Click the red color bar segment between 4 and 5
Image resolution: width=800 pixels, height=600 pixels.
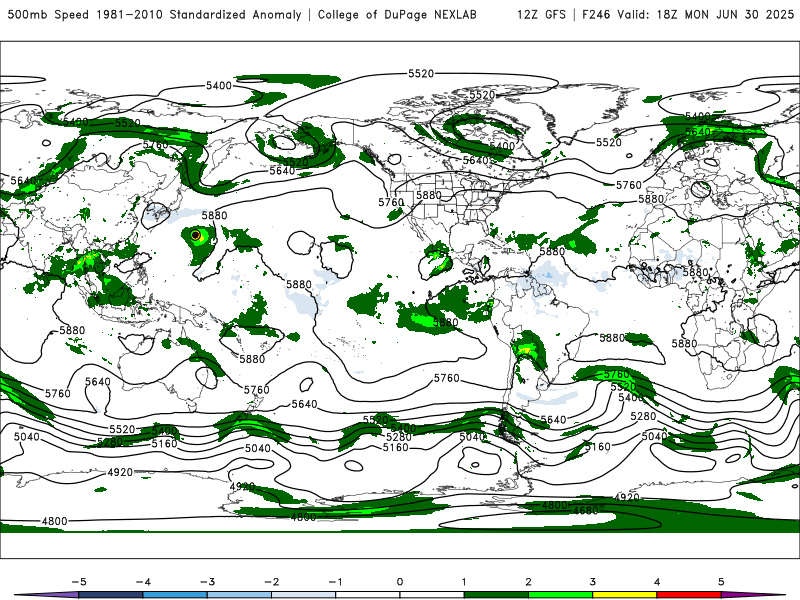pyautogui.click(x=689, y=595)
